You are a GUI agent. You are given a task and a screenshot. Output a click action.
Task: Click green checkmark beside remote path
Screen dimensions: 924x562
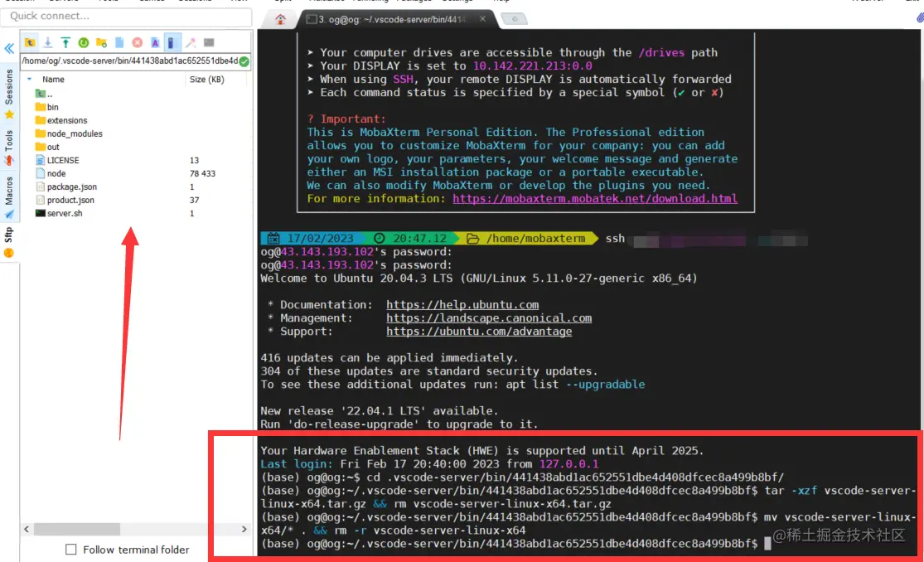click(244, 61)
